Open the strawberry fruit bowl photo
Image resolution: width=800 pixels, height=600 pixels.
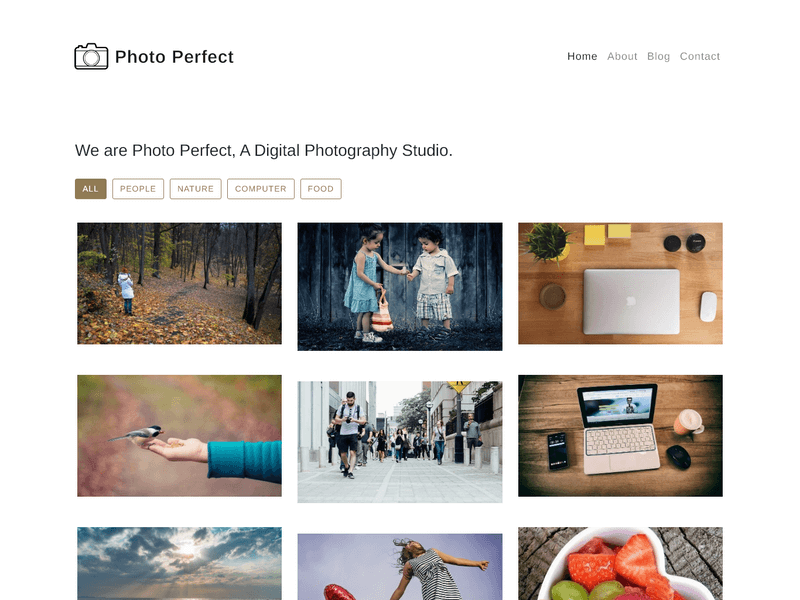pos(620,563)
